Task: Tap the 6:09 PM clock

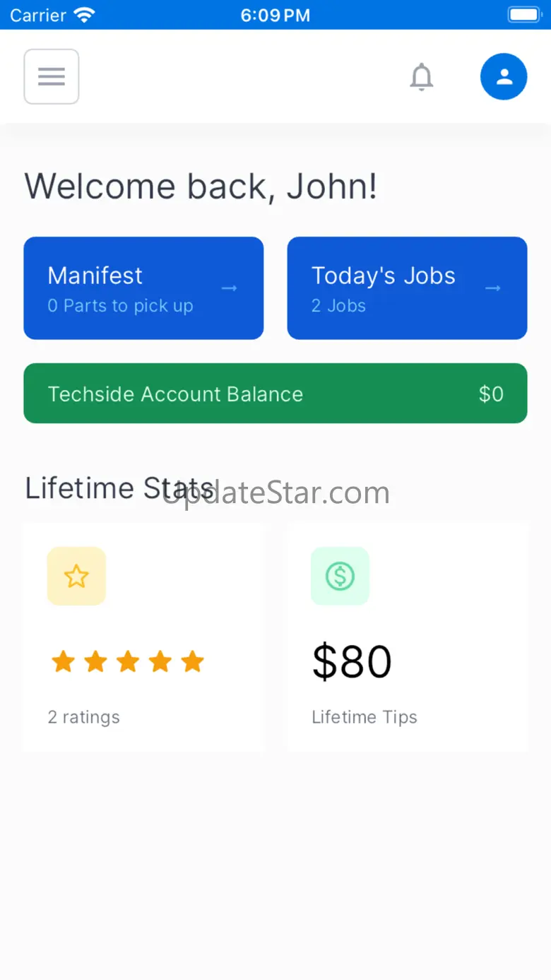Action: click(275, 15)
